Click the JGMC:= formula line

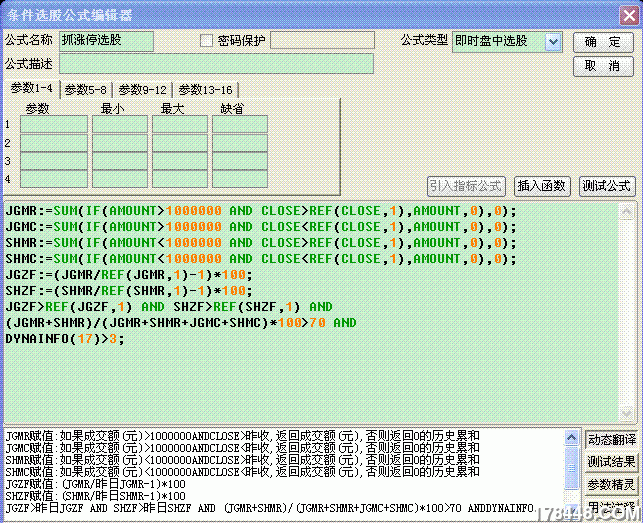[260, 227]
